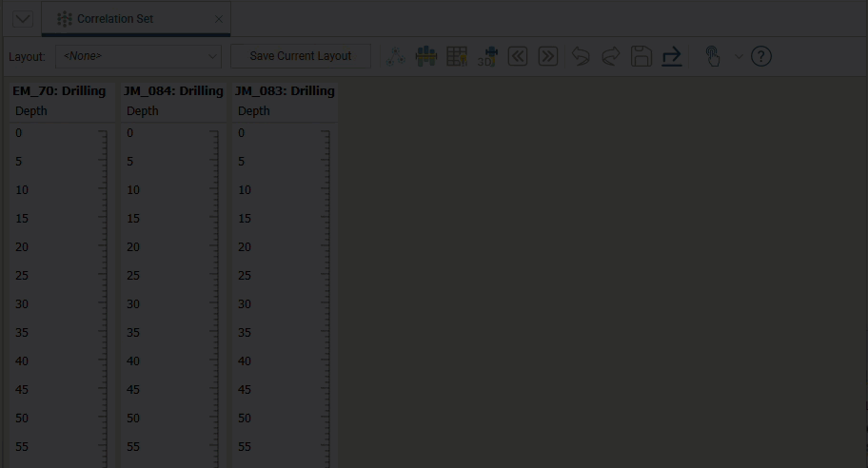The height and width of the screenshot is (468, 868).
Task: Select the EM_70: Drilling column header
Action: (59, 91)
